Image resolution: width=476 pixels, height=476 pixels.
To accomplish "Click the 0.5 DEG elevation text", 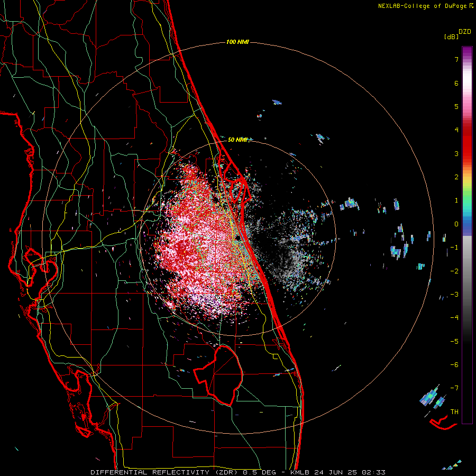I will (260, 472).
